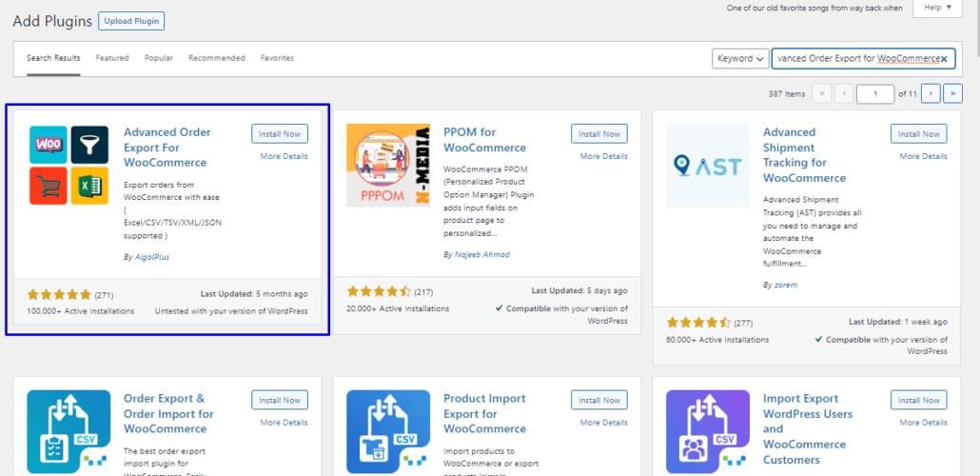Open the PPOM for WooCommerce title link
The image size is (980, 476).
pos(485,140)
